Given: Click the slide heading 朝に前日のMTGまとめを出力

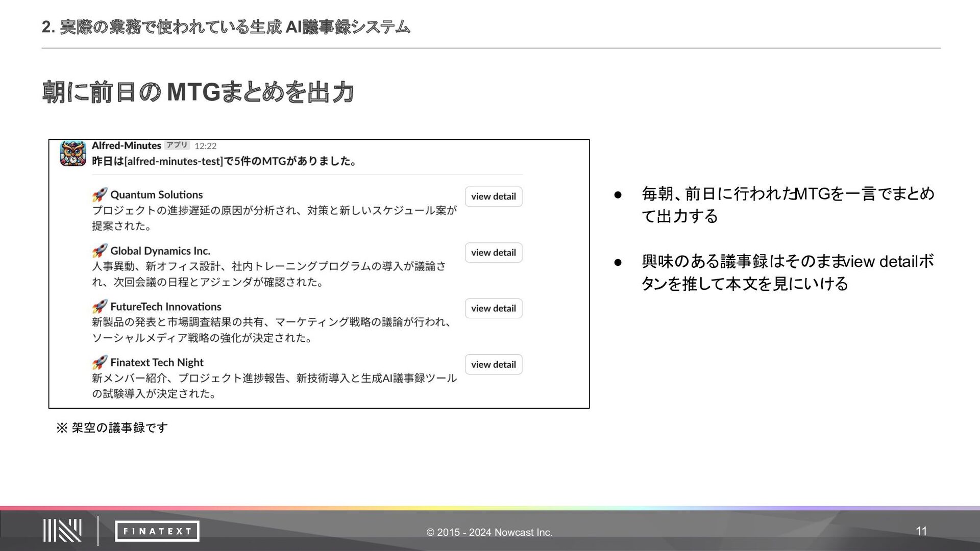Looking at the screenshot, I should (198, 92).
